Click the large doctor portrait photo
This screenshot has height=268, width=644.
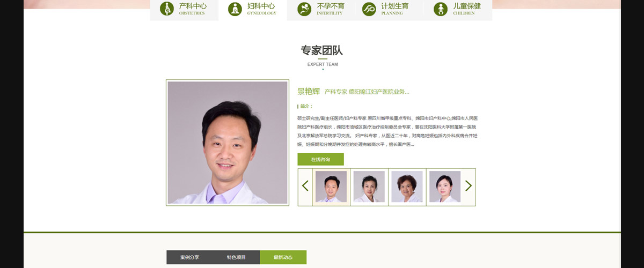click(228, 143)
